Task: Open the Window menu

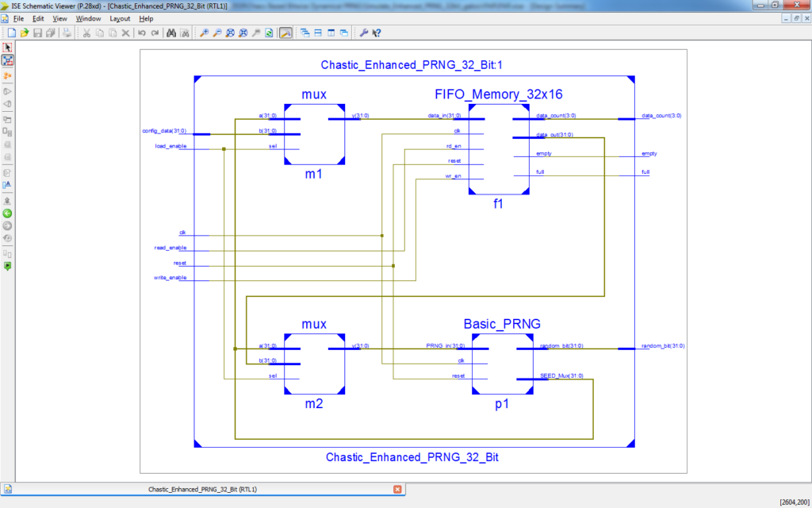Action: [x=88, y=18]
